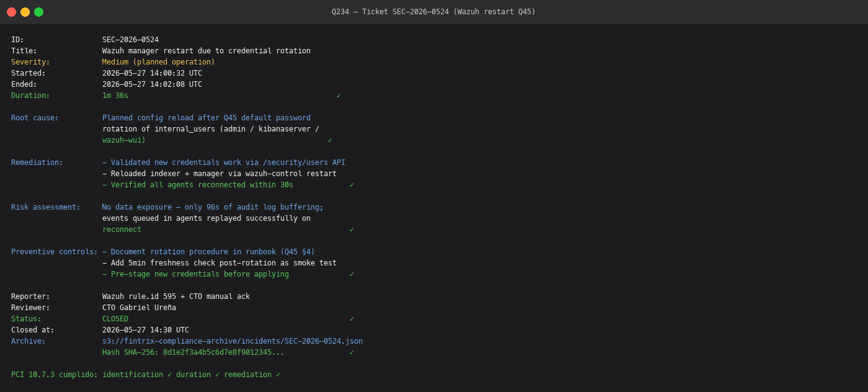Click the 'Remediation:' label
Viewport: 868px width, 392px height.
click(37, 163)
